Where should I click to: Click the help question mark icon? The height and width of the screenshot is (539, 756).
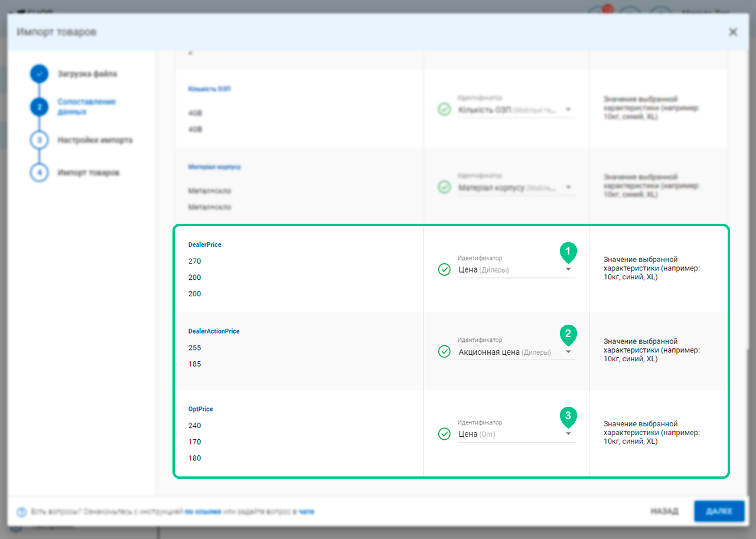click(22, 512)
